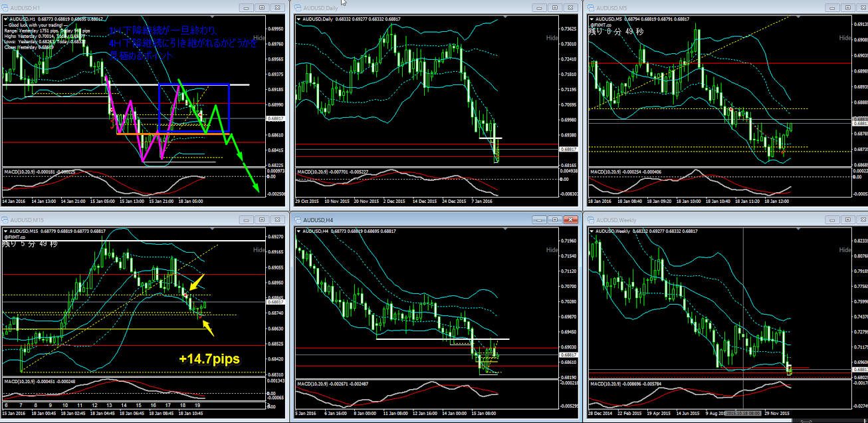
Task: Click the AUDUSD,H1 chart window icon
Action: click(x=7, y=7)
